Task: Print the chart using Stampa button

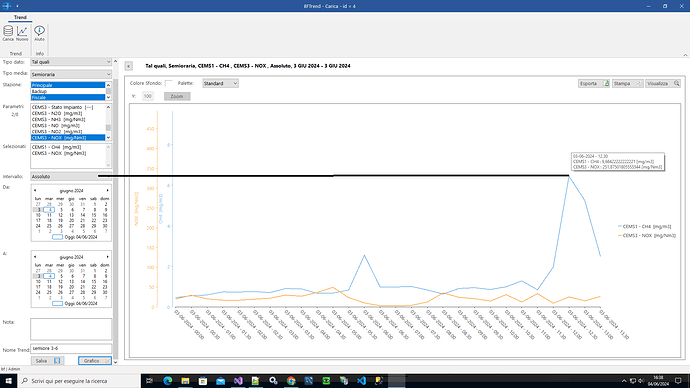Action: click(x=627, y=83)
